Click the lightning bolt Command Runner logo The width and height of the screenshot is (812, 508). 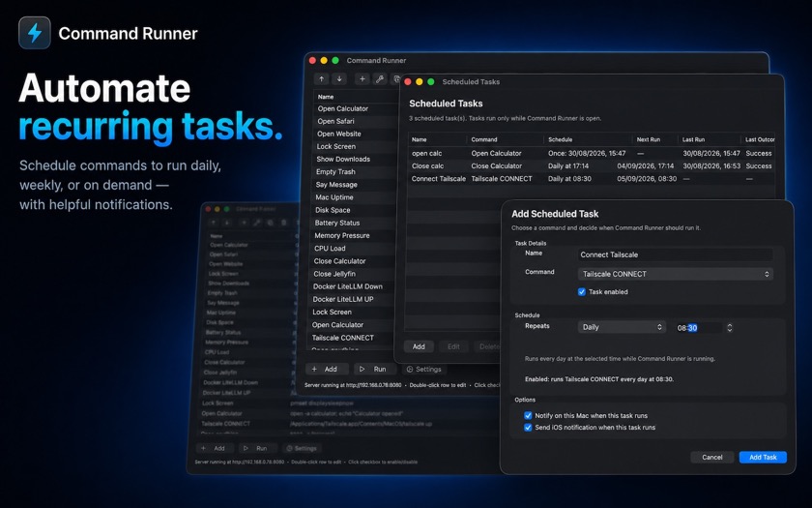pos(35,33)
